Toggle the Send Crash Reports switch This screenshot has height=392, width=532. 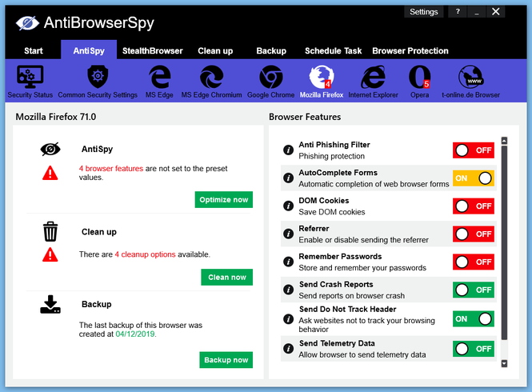click(474, 290)
